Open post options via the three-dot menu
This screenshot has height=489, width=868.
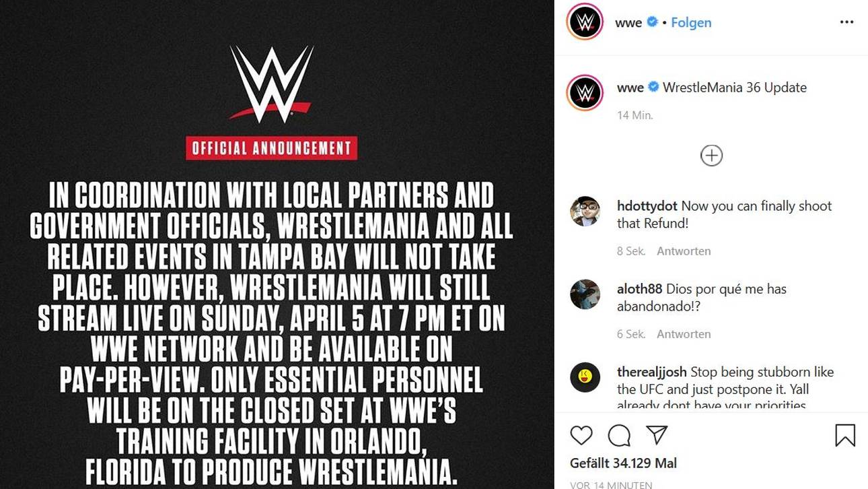pos(845,22)
